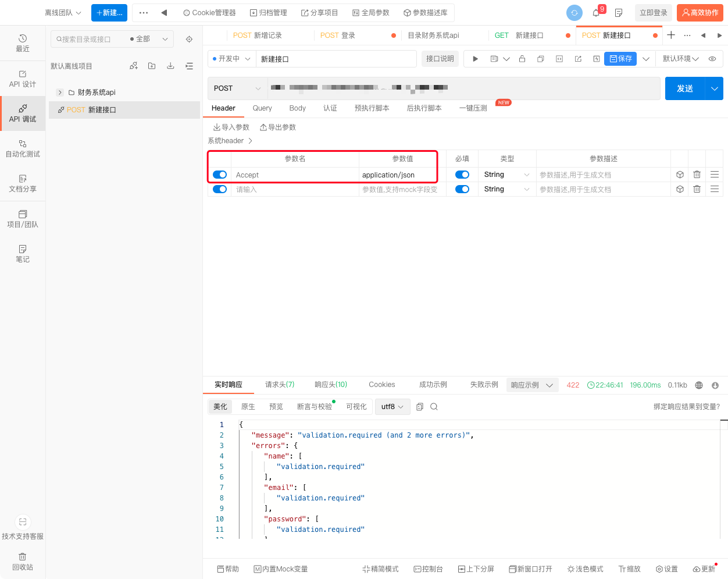Open the 离线团队 team dropdown
Viewport: 728px width, 579px height.
[x=63, y=13]
